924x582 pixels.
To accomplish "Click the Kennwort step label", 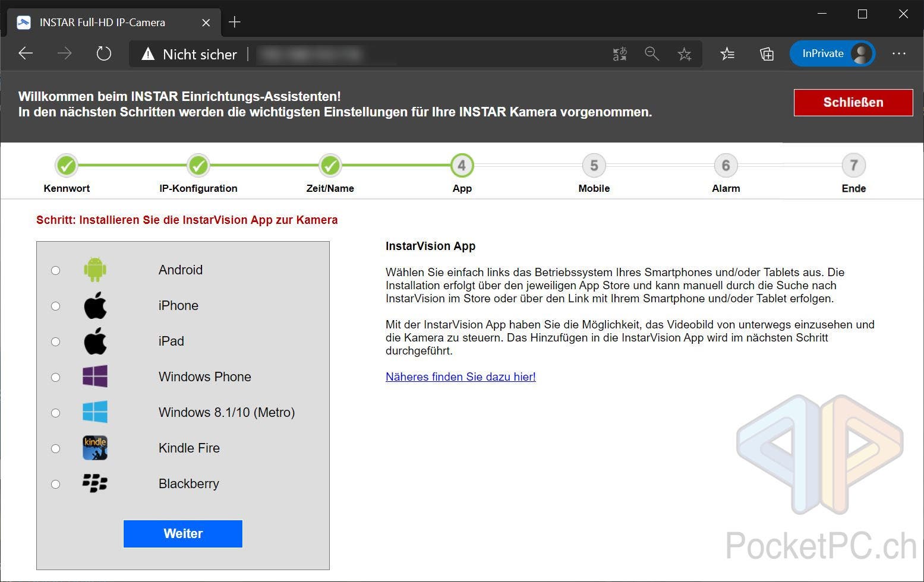I will coord(67,188).
